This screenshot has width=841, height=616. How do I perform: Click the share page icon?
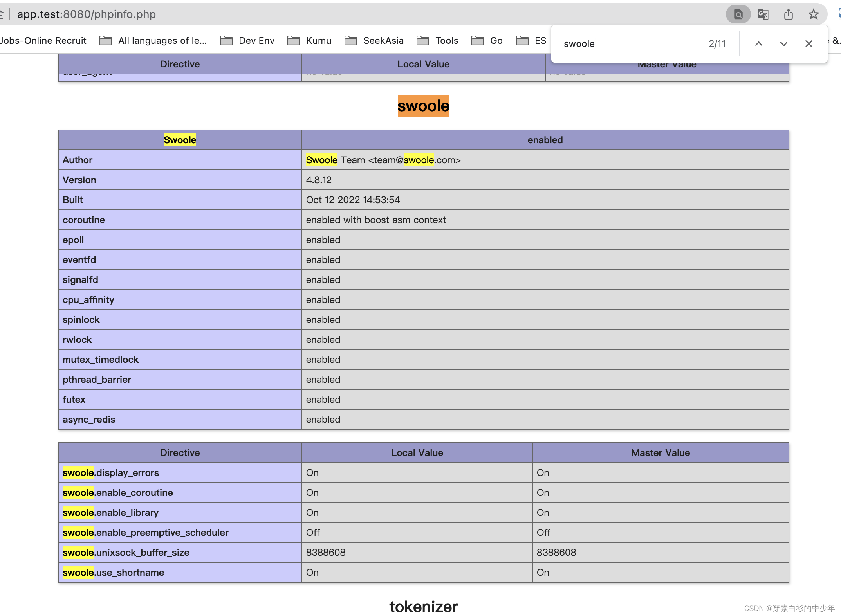pyautogui.click(x=789, y=14)
